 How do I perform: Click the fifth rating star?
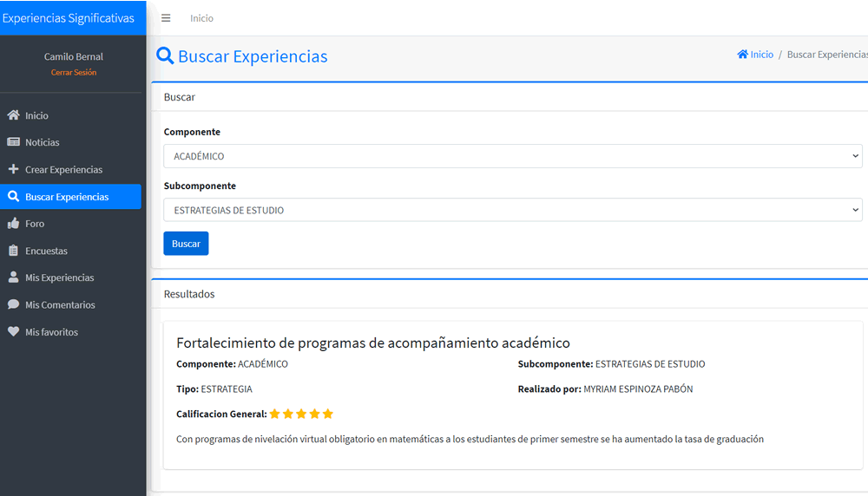[x=328, y=414]
